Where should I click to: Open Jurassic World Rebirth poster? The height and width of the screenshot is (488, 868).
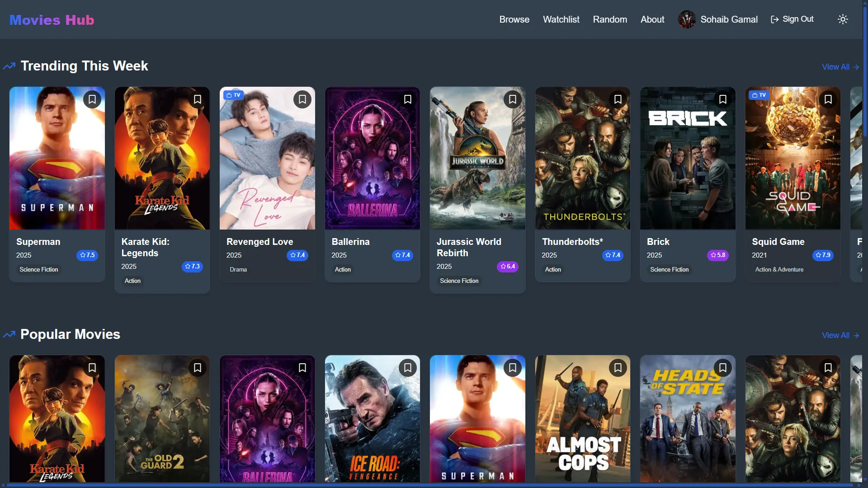coord(477,158)
